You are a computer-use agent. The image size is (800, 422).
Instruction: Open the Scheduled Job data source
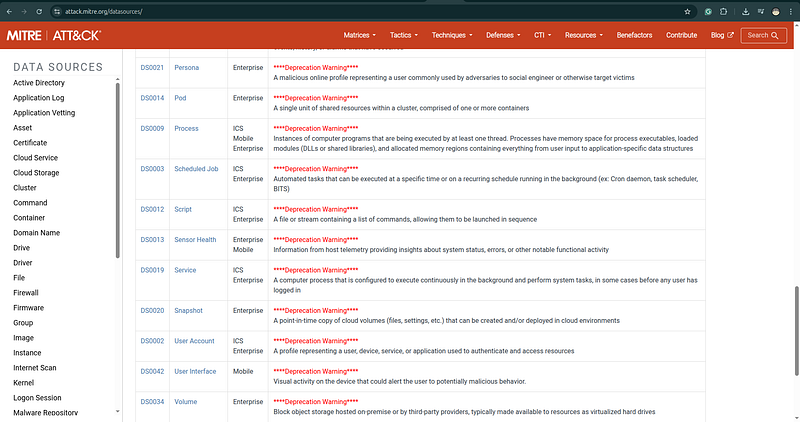coord(196,169)
